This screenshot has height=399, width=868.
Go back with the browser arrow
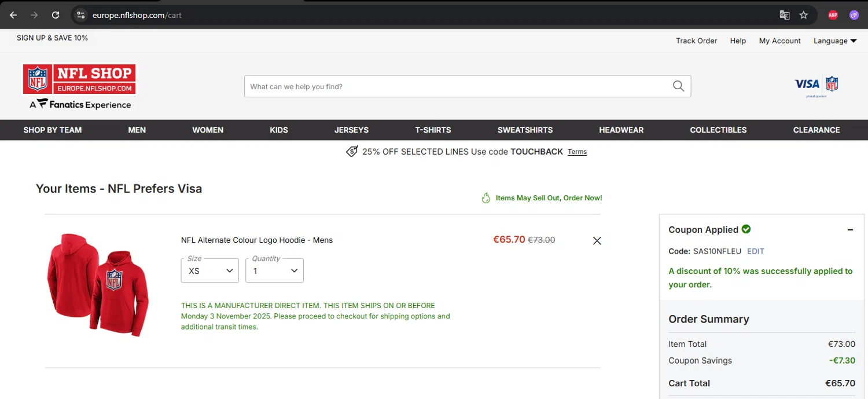[x=13, y=15]
